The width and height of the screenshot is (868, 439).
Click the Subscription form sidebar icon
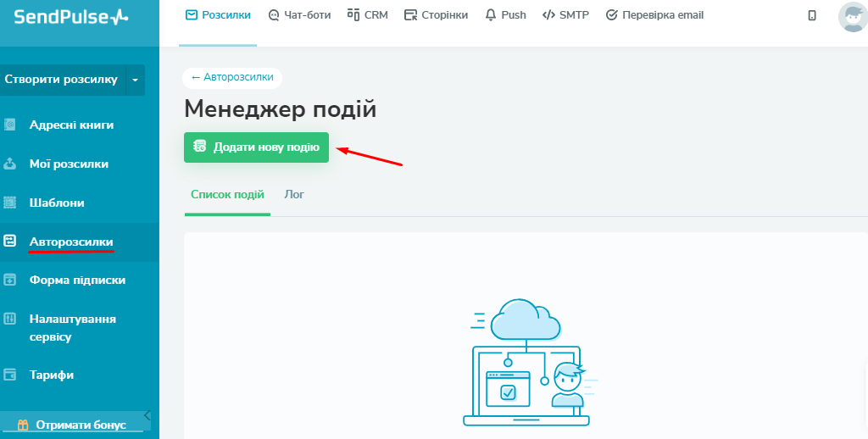point(10,280)
